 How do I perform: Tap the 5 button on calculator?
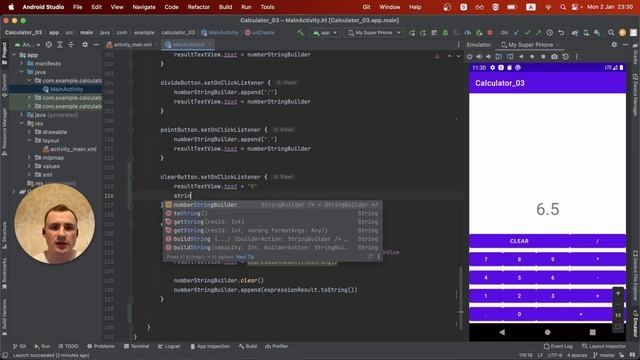pyautogui.click(x=519, y=278)
